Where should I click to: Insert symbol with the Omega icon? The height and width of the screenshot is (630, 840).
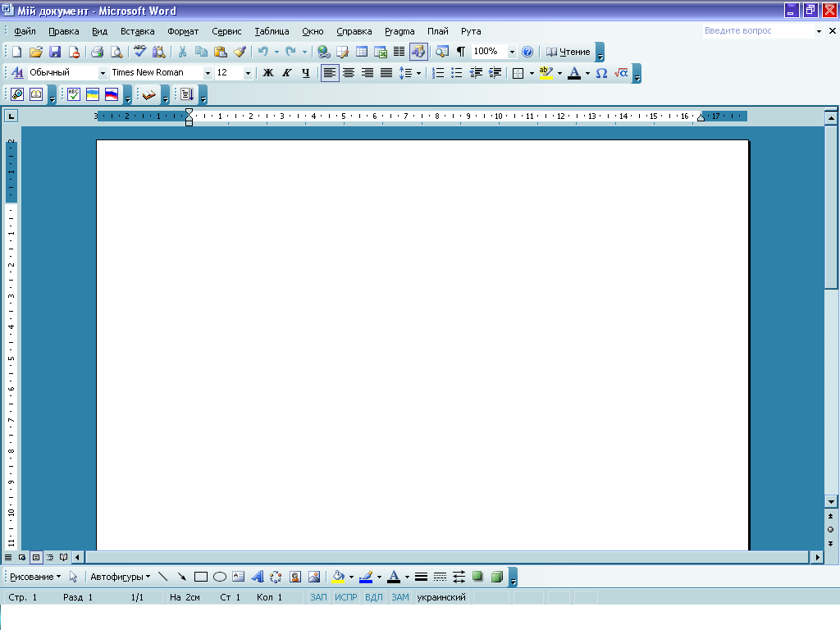601,73
